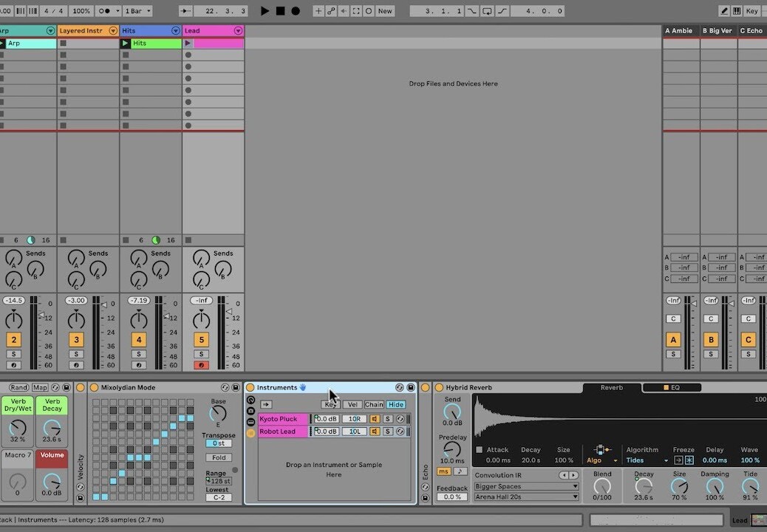Screen dimensions: 767x532
Task: Solo the Hits track
Action: 139,354
